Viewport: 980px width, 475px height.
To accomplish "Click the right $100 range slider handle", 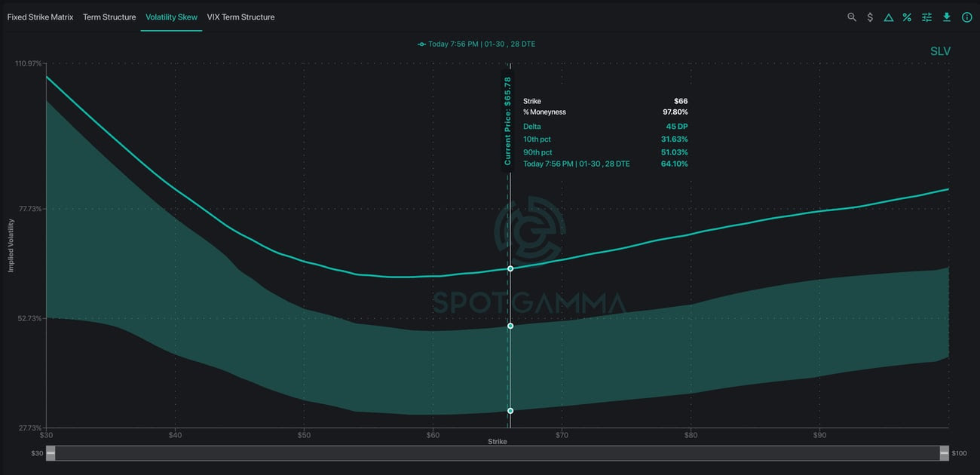I will (x=943, y=453).
